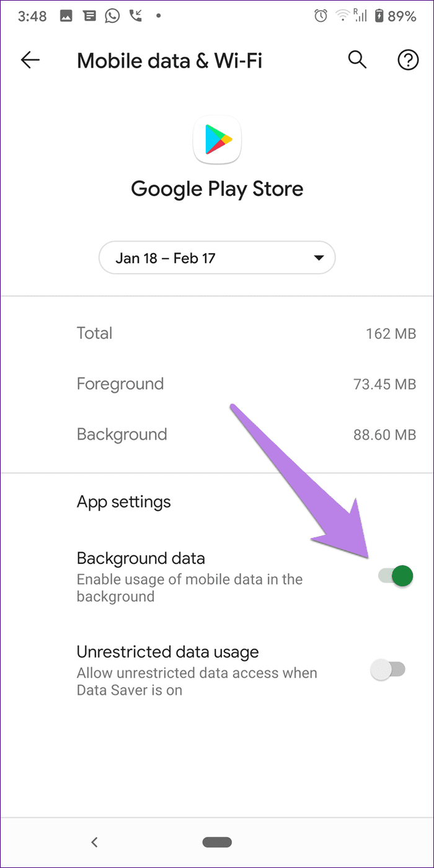
Task: Tap the home pill button
Action: coord(217,843)
